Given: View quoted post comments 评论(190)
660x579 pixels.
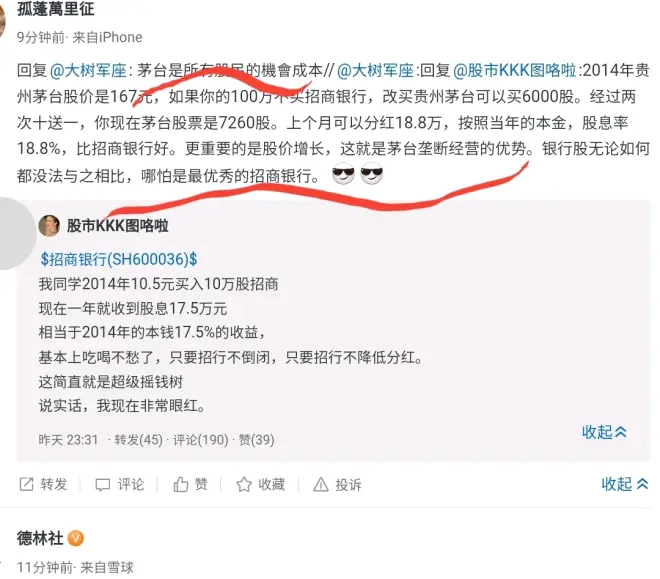Looking at the screenshot, I should click(x=200, y=440).
